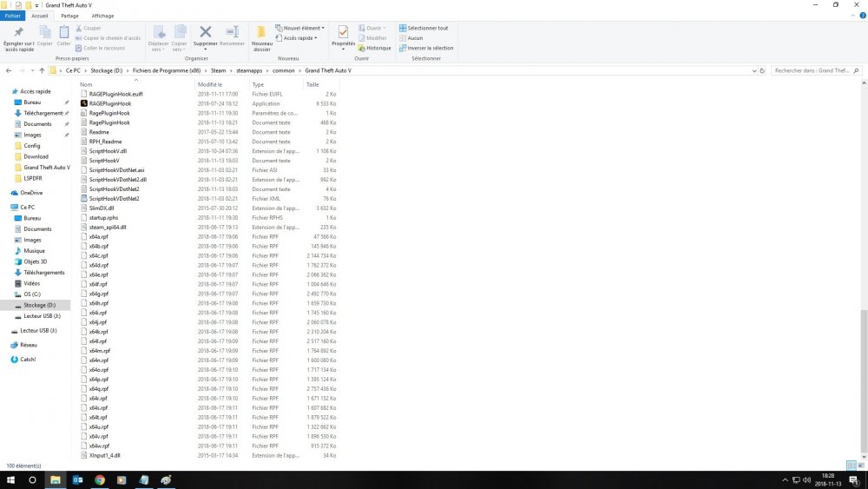Select Ce PC in navigation pane
Screen dimensions: 868x489
(x=27, y=207)
